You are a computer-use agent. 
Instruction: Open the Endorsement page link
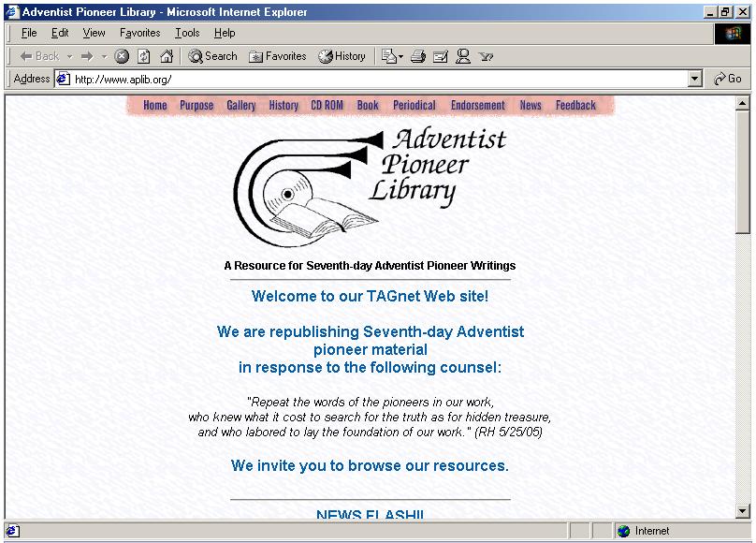coord(478,105)
